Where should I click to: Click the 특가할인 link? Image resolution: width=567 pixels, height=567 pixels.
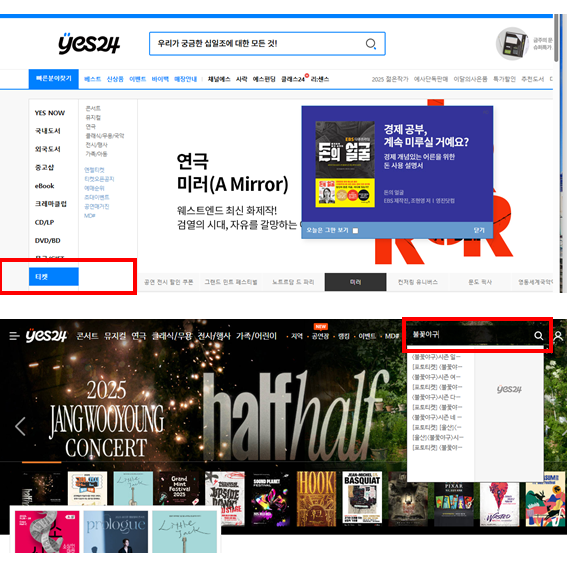pos(504,79)
